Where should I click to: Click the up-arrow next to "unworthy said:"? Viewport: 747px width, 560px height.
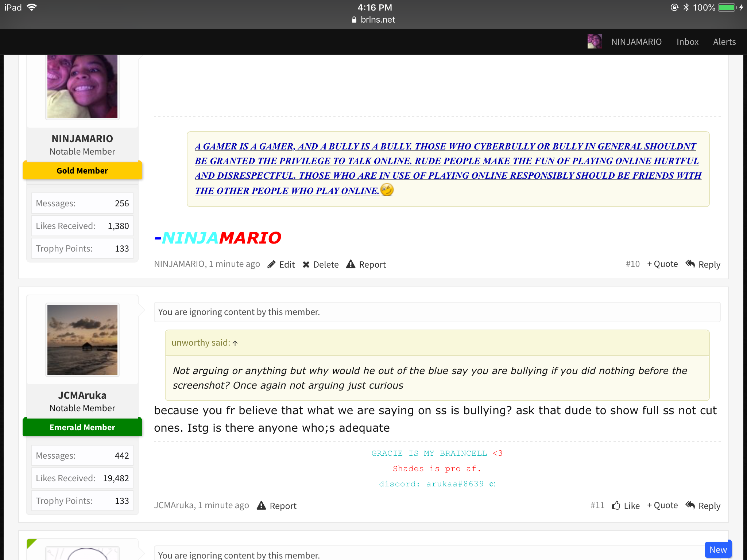click(x=235, y=343)
